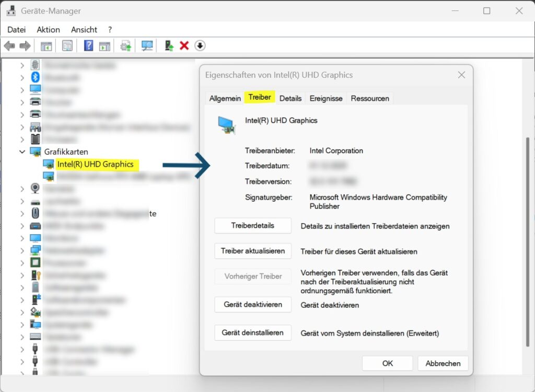Viewport: 535px width, 392px height.
Task: Open the Aktion menu
Action: click(x=48, y=30)
